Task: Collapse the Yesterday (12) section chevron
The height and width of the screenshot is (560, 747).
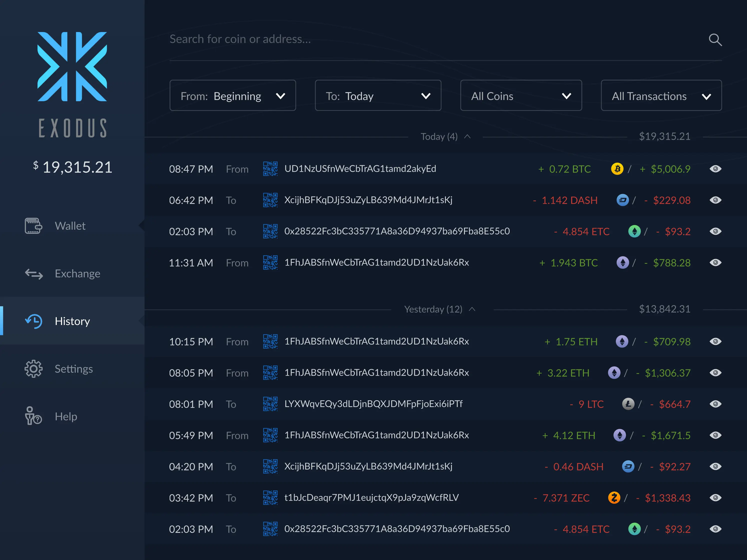Action: coord(472,309)
